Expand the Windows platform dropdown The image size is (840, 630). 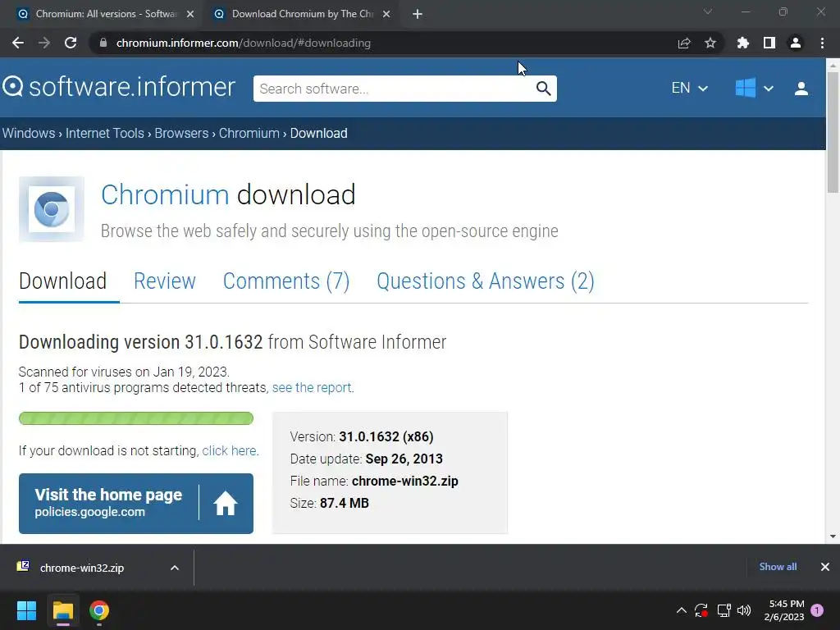(755, 88)
